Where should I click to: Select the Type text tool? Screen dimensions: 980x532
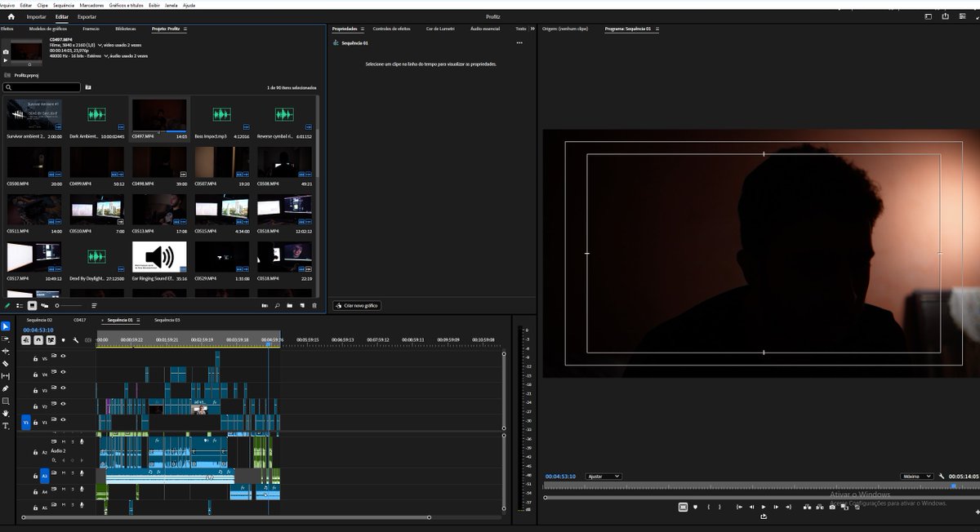pyautogui.click(x=6, y=426)
